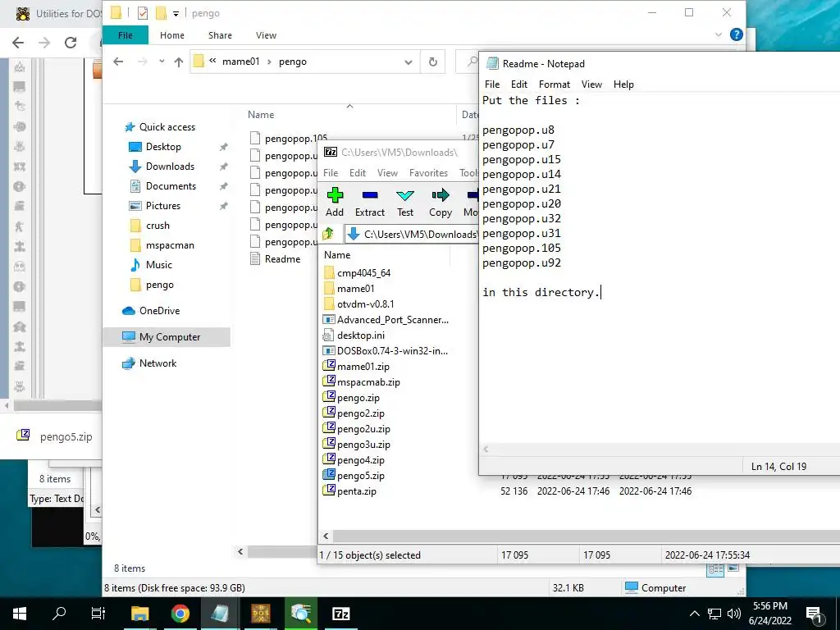Screen dimensions: 840x630
Task: Click the Extract button in 7-Zip
Action: 370,202
